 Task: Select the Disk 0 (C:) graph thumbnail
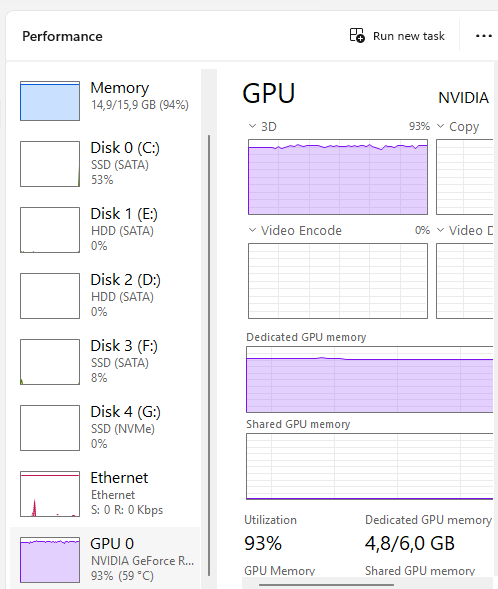(50, 164)
